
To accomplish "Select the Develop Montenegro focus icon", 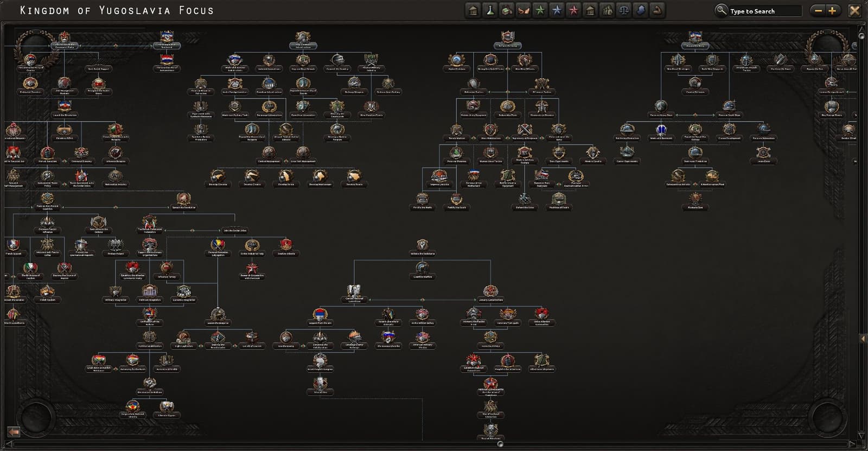I will [320, 176].
